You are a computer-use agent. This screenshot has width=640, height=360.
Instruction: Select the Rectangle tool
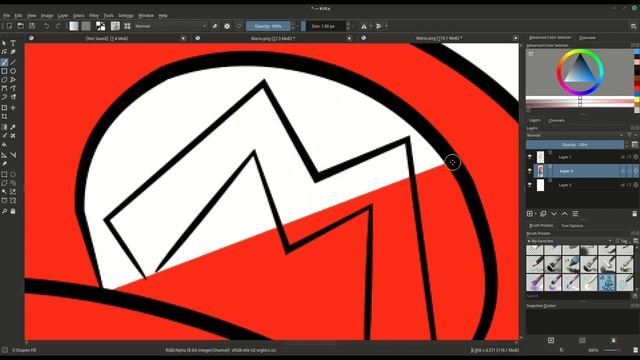click(x=4, y=71)
